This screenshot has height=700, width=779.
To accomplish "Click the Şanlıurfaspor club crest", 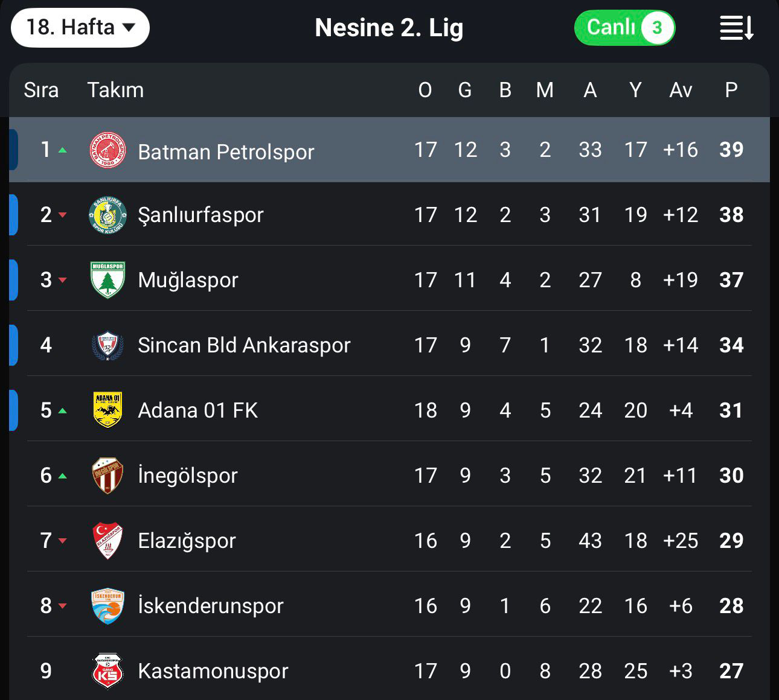I will [107, 215].
